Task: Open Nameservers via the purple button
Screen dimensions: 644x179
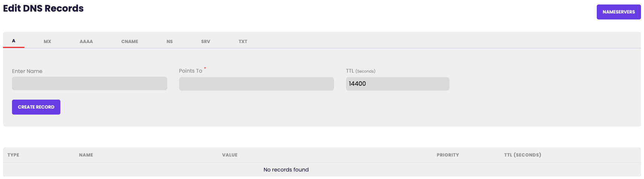Action: point(619,12)
